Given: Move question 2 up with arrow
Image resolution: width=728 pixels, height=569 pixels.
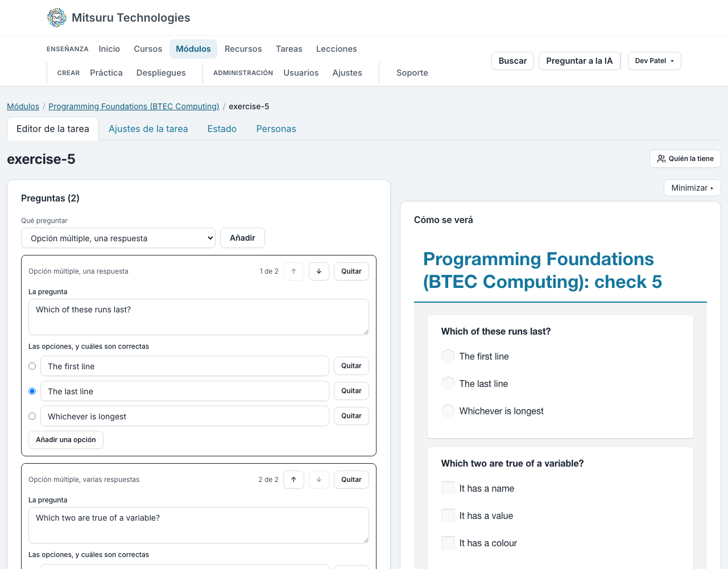Looking at the screenshot, I should coord(293,480).
